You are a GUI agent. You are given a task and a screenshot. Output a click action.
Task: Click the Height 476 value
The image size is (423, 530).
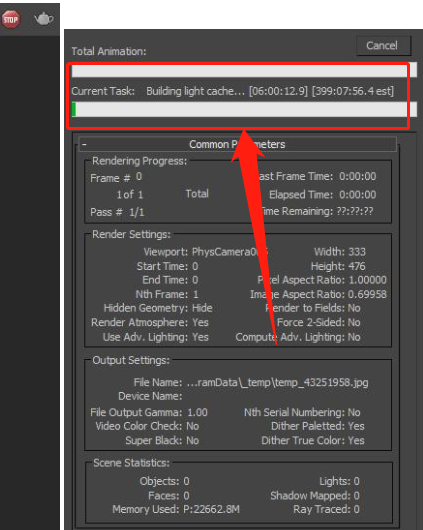pyautogui.click(x=357, y=266)
